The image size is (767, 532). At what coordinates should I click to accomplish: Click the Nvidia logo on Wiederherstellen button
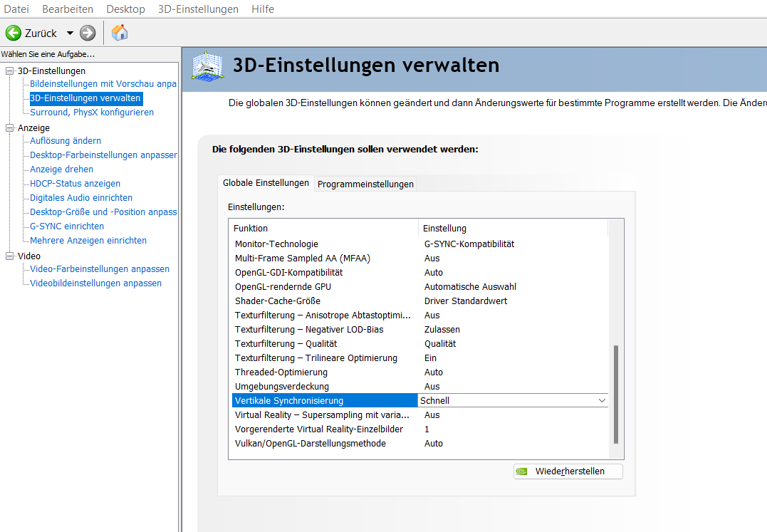(521, 471)
